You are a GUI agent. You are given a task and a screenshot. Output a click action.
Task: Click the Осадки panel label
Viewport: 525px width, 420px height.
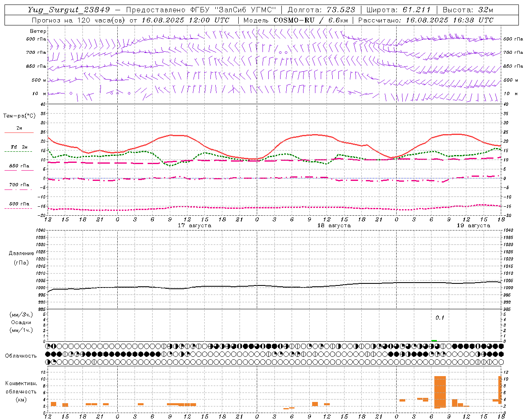(21, 322)
